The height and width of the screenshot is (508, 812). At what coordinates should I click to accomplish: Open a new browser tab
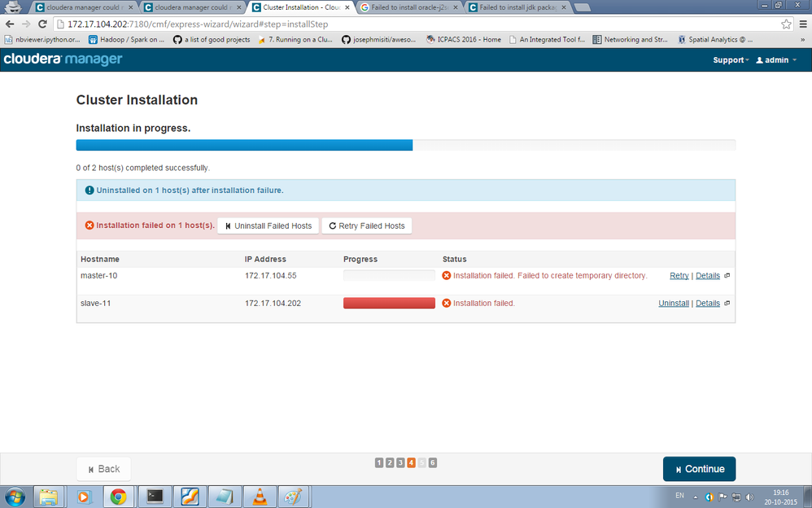(x=583, y=8)
